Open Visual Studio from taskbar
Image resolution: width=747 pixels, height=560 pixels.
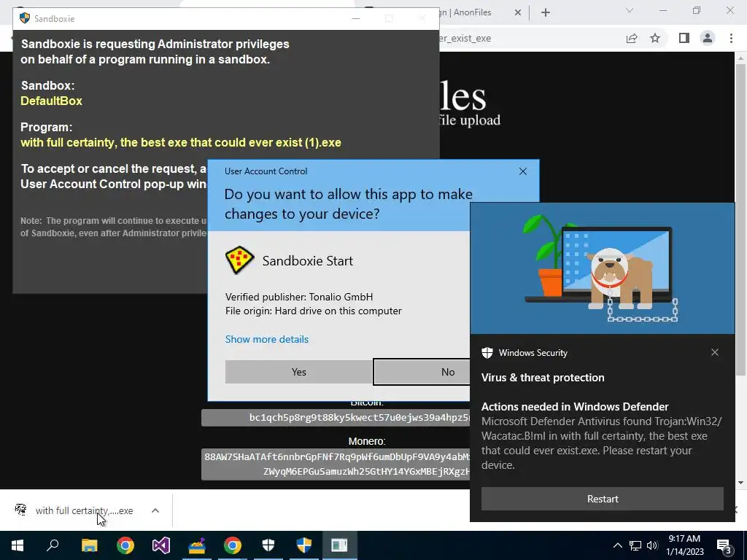pos(161,545)
